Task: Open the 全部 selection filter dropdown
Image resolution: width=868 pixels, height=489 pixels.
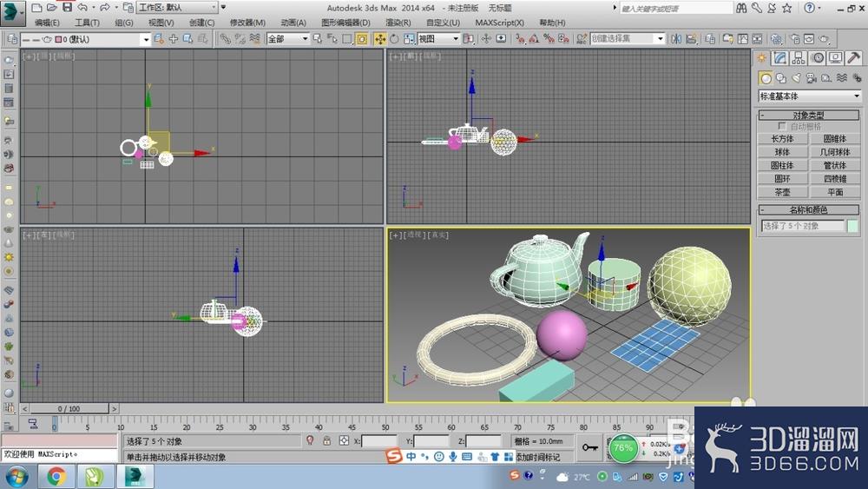Action: [287, 39]
